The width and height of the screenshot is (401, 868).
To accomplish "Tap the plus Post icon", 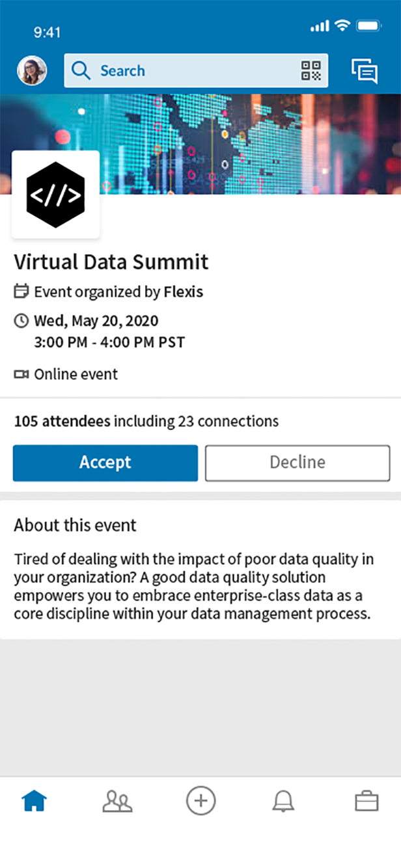I will pos(200,800).
